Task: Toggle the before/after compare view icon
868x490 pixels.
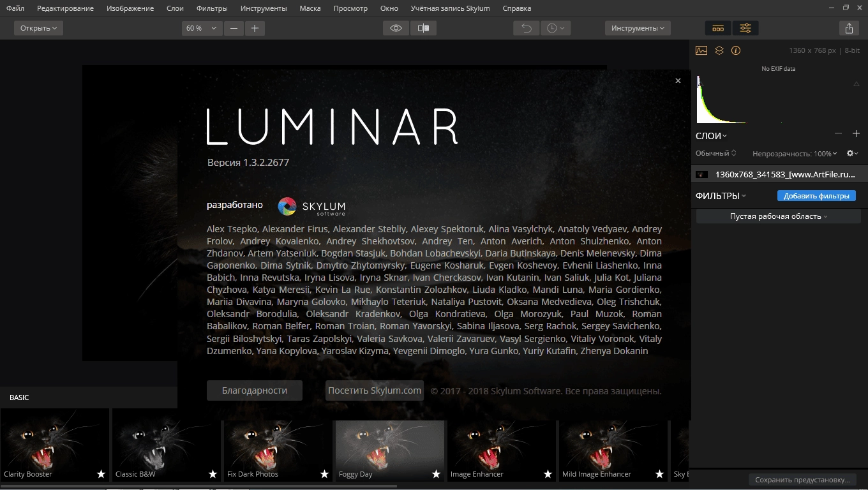Action: (x=423, y=28)
